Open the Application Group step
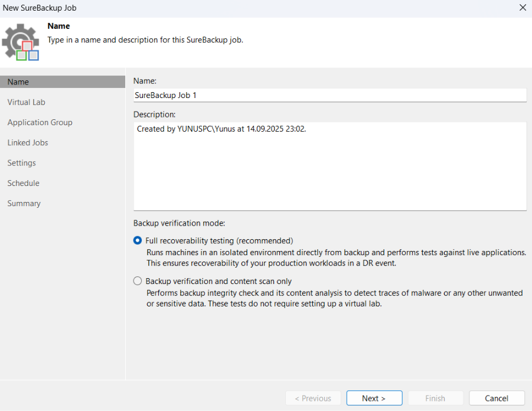Viewport: 532px width, 411px height. [x=40, y=122]
